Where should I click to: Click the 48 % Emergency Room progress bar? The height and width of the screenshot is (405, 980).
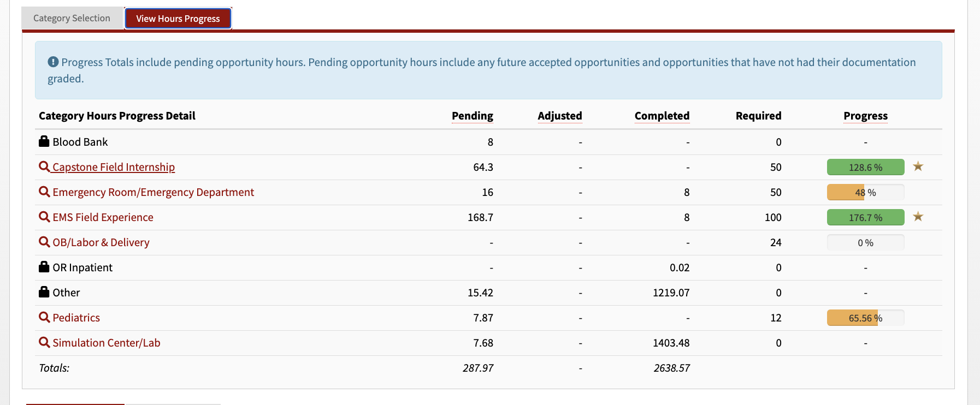click(866, 192)
